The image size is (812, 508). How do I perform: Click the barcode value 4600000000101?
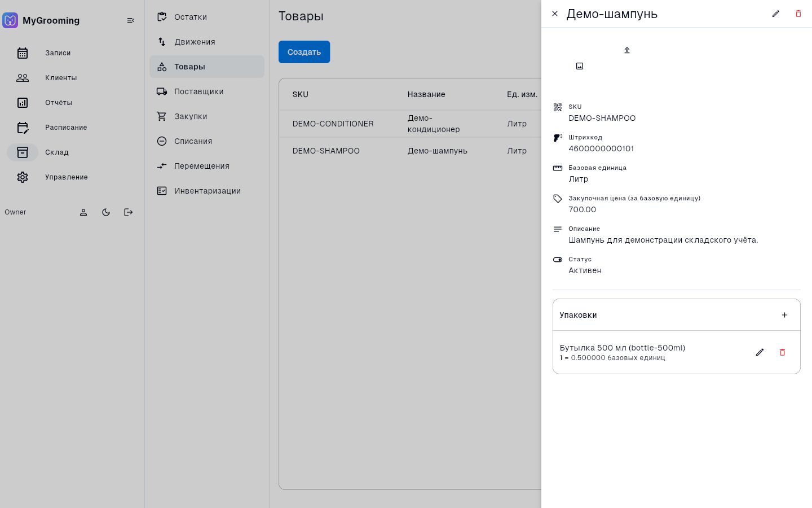pos(601,148)
